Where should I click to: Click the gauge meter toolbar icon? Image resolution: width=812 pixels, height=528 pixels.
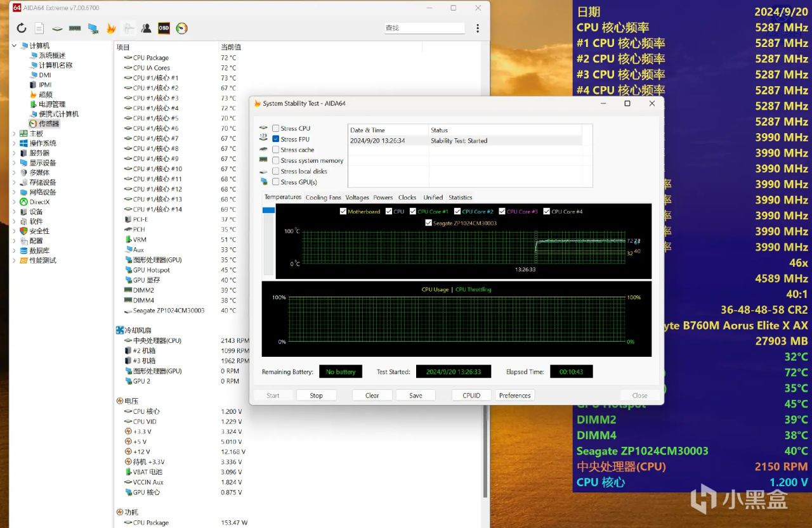[182, 28]
